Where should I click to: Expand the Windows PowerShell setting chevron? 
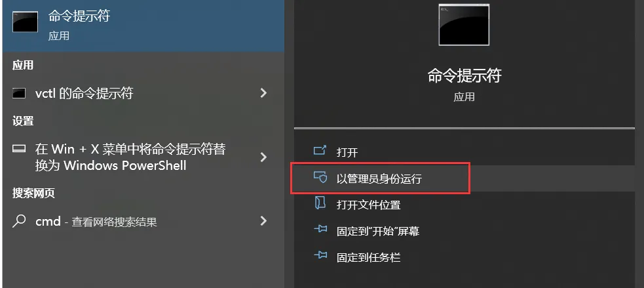[263, 157]
